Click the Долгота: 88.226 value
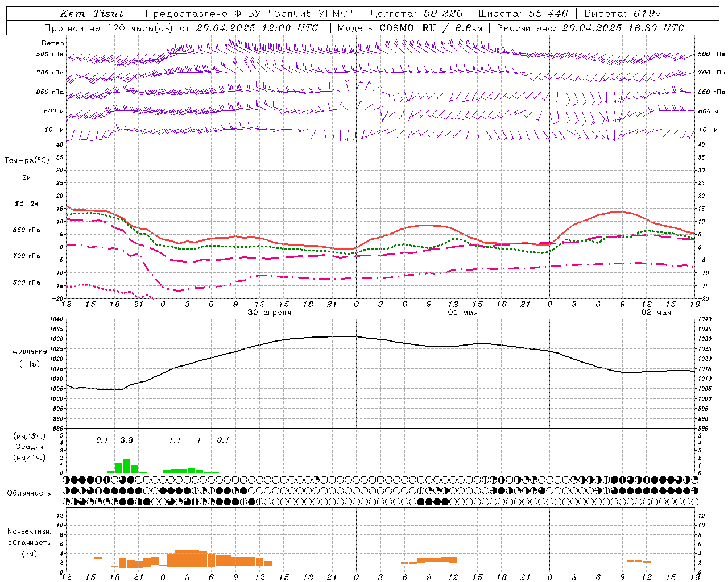 click(x=416, y=14)
